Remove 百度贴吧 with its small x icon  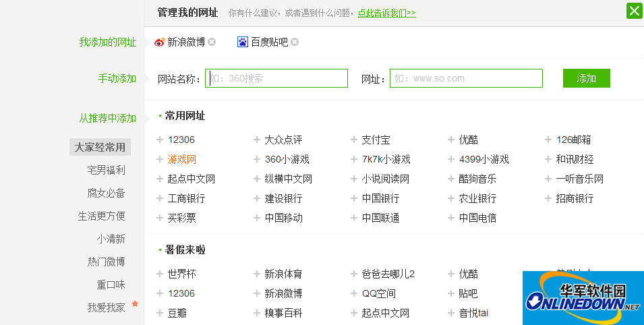pyautogui.click(x=295, y=42)
